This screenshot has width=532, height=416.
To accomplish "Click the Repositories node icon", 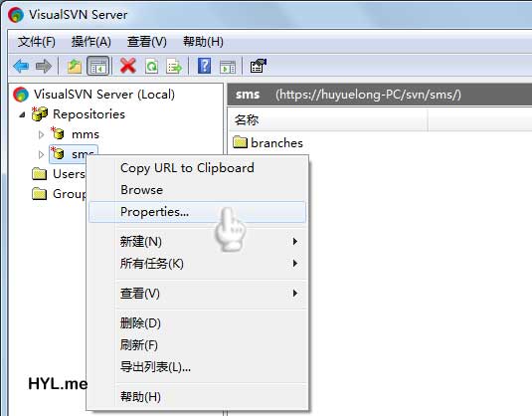I will (40, 113).
